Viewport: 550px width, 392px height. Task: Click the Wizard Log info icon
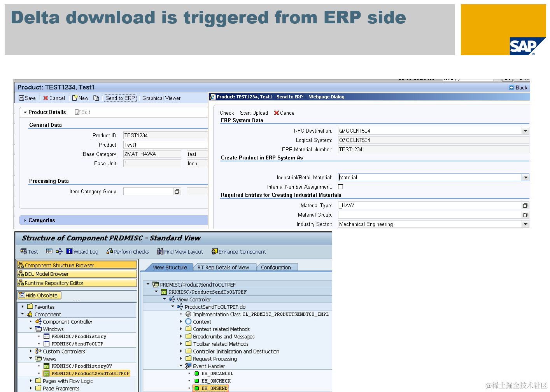point(69,251)
